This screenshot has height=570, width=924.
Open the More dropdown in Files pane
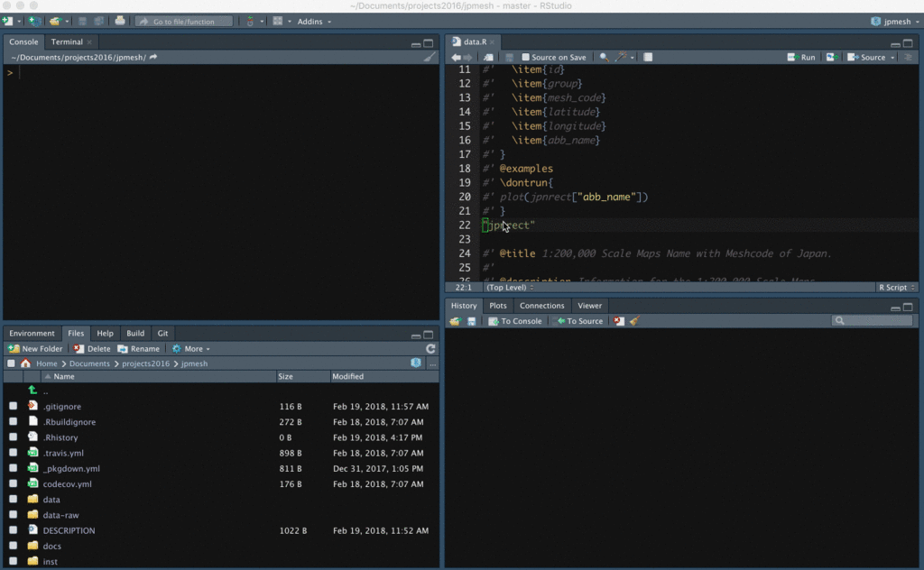(191, 349)
